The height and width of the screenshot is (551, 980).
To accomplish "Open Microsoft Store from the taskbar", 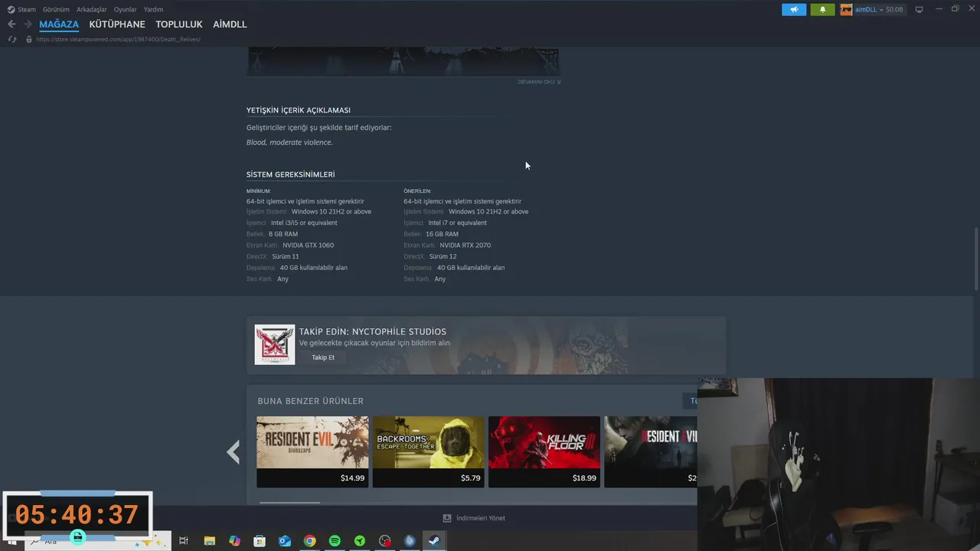I will point(260,541).
